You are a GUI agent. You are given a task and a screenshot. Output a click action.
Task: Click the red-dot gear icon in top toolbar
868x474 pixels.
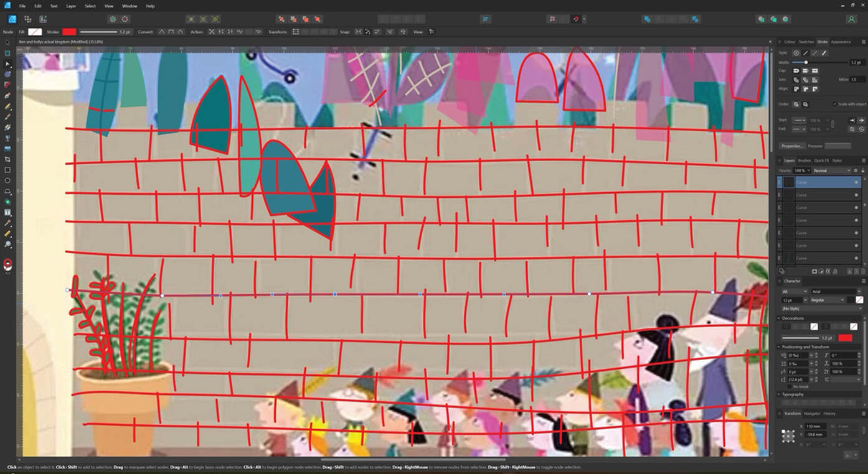(125, 19)
